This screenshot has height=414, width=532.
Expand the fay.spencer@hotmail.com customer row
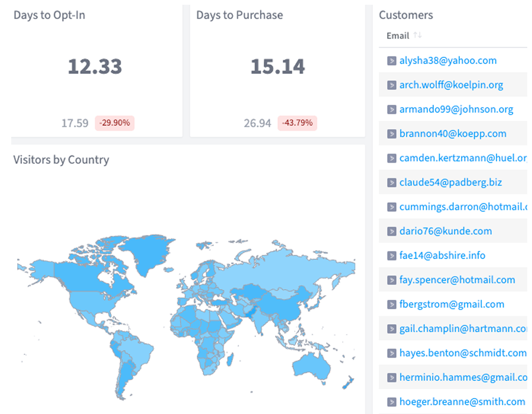click(x=391, y=280)
